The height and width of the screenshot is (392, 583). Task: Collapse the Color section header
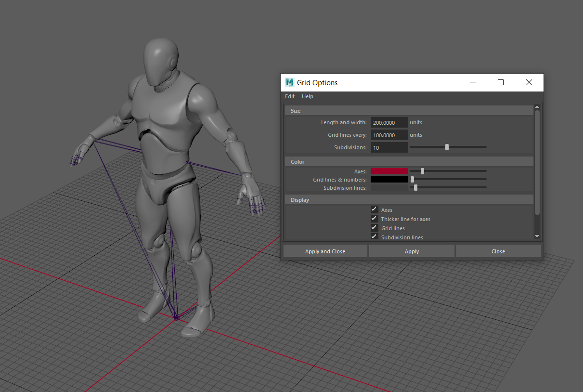click(409, 162)
